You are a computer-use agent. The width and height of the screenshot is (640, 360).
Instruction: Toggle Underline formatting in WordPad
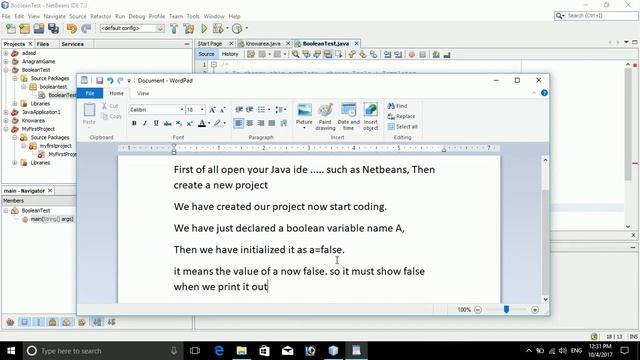click(156, 123)
